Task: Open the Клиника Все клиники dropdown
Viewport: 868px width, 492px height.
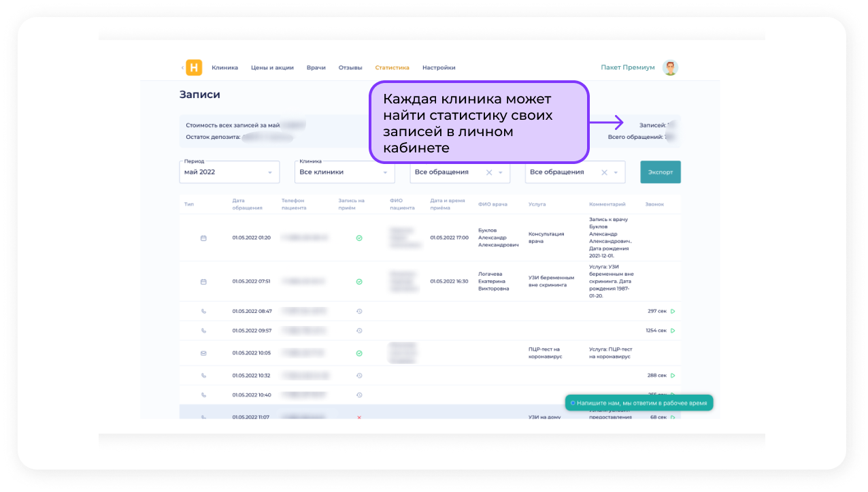Action: pyautogui.click(x=345, y=171)
